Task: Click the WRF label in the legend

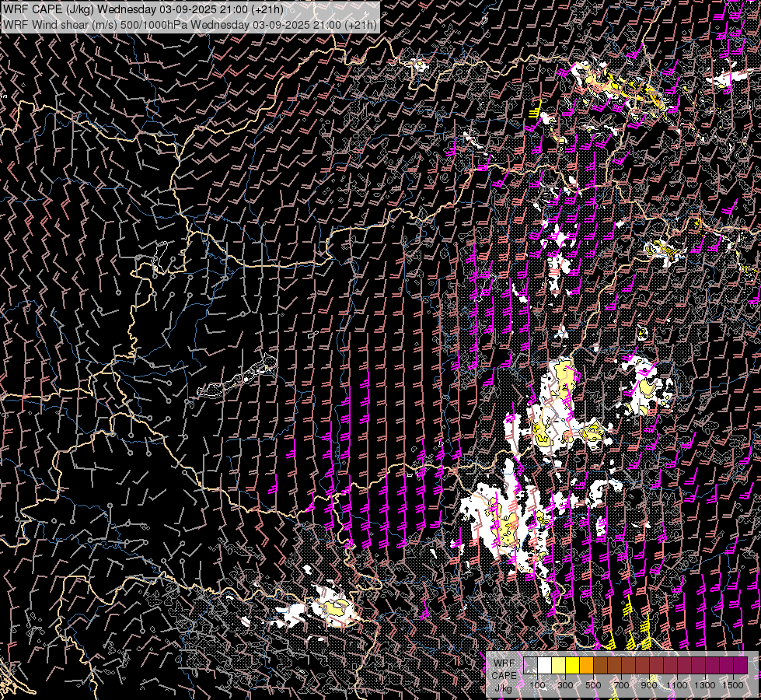Action: coord(504,663)
